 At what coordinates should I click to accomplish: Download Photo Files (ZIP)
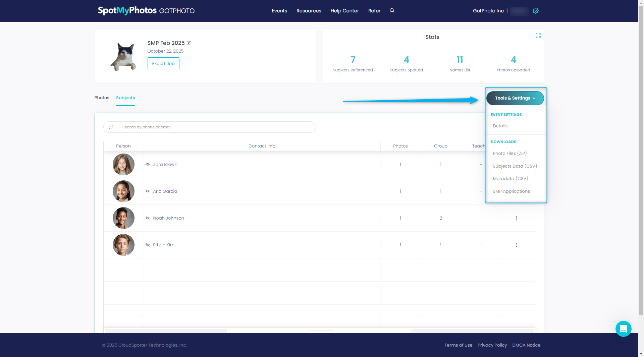(509, 154)
